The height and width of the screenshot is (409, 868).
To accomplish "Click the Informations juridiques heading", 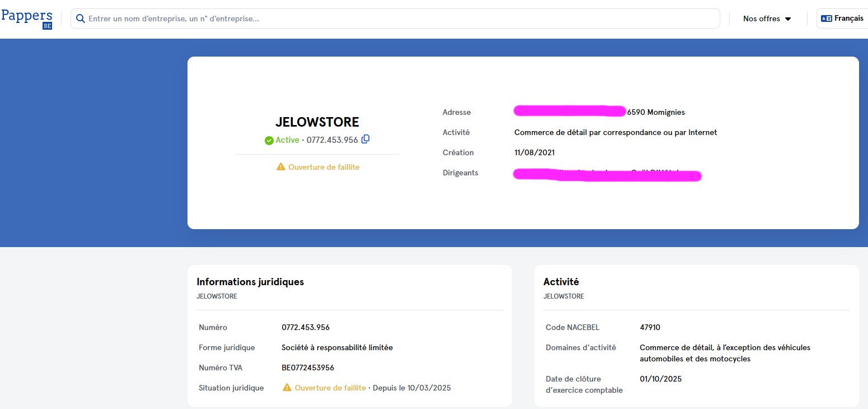I will point(250,282).
